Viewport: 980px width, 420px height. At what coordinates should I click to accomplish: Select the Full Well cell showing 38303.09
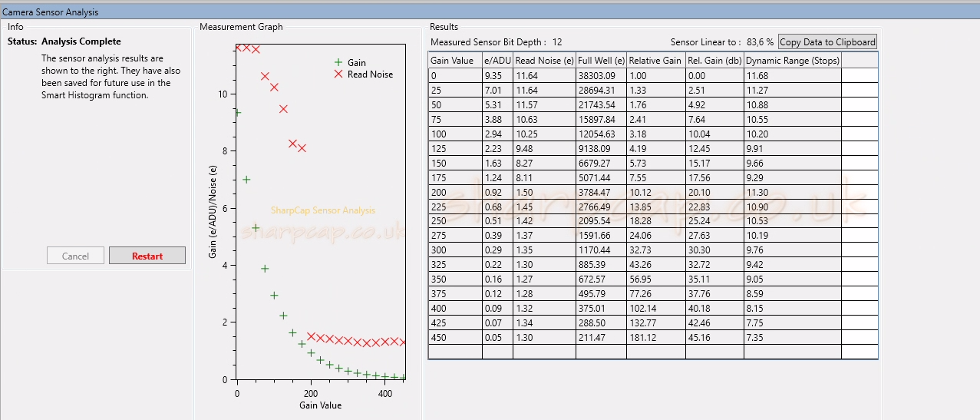pyautogui.click(x=601, y=75)
